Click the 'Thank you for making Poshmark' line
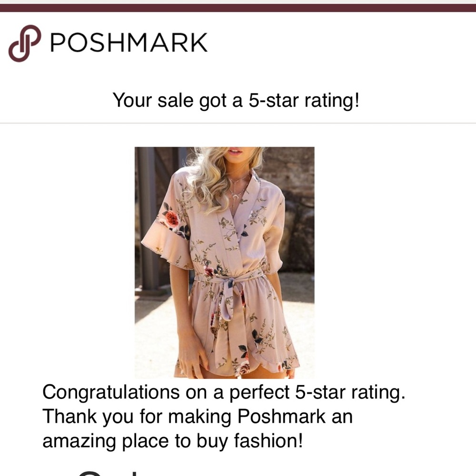 198,416
